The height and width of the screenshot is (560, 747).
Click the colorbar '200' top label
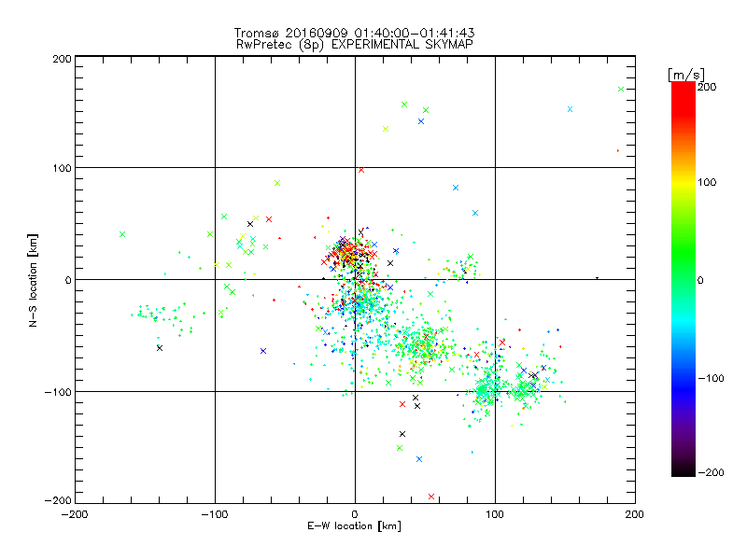707,87
